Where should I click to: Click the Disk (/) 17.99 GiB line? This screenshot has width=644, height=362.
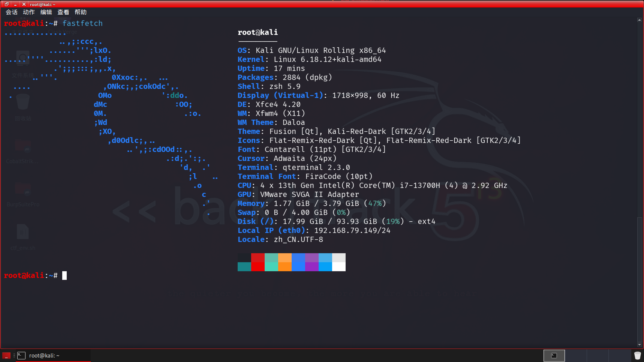[x=336, y=221]
